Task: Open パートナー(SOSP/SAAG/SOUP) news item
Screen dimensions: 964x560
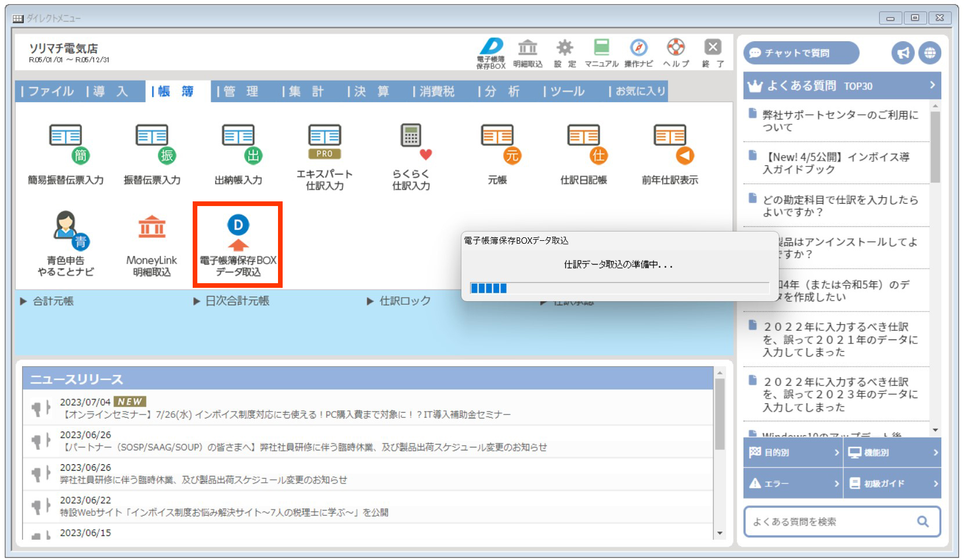Action: [x=368, y=441]
